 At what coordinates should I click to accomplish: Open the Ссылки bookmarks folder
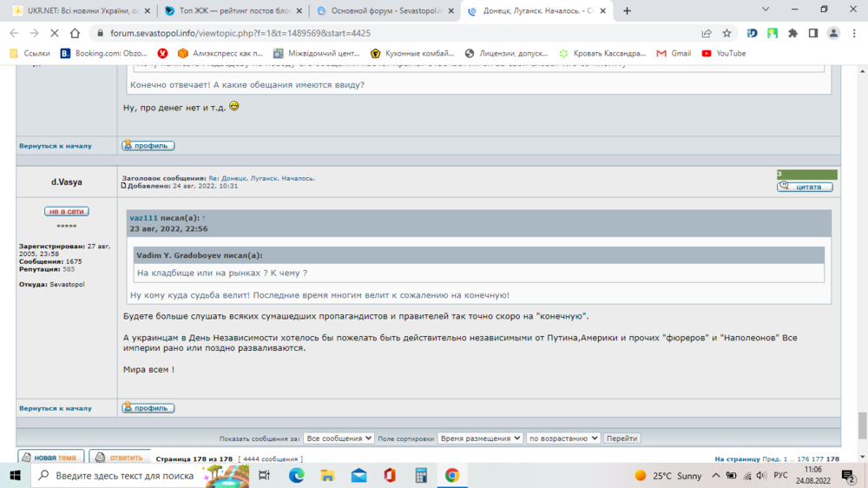[x=30, y=53]
